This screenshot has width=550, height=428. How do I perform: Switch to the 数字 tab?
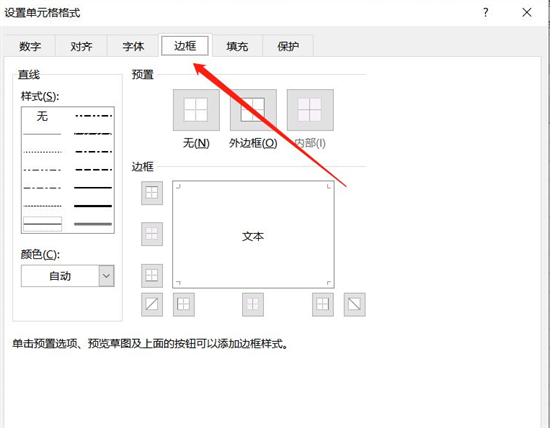tap(30, 46)
